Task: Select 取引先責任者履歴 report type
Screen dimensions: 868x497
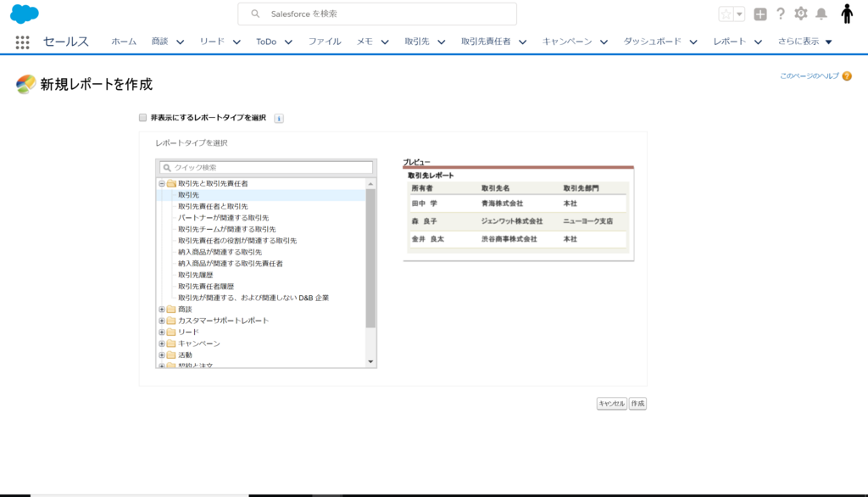Action: click(206, 287)
